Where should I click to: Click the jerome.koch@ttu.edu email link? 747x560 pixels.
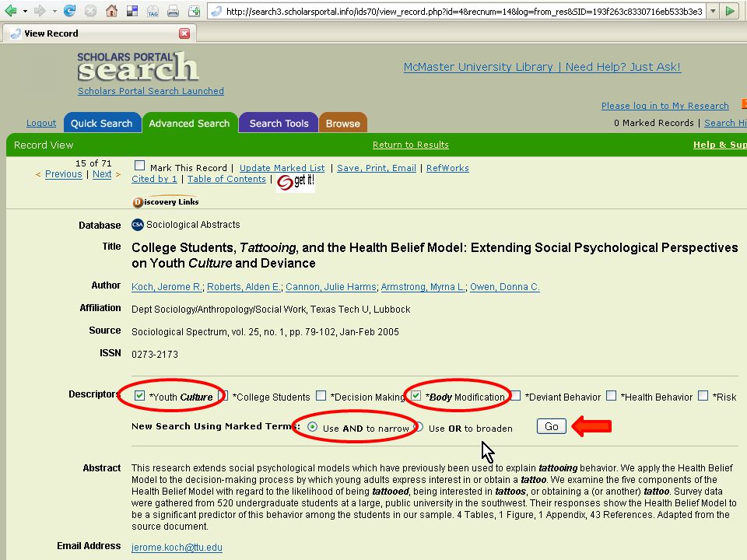177,547
